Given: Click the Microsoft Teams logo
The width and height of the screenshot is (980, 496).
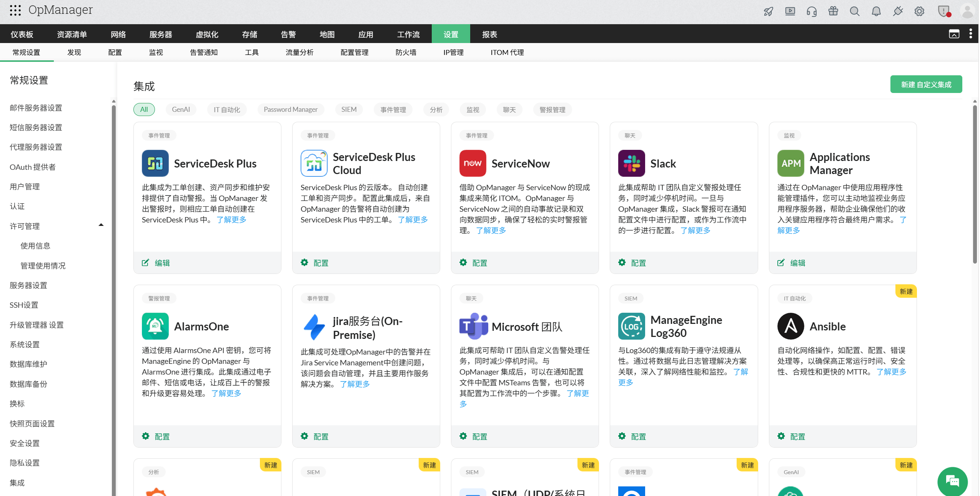Looking at the screenshot, I should (x=473, y=326).
